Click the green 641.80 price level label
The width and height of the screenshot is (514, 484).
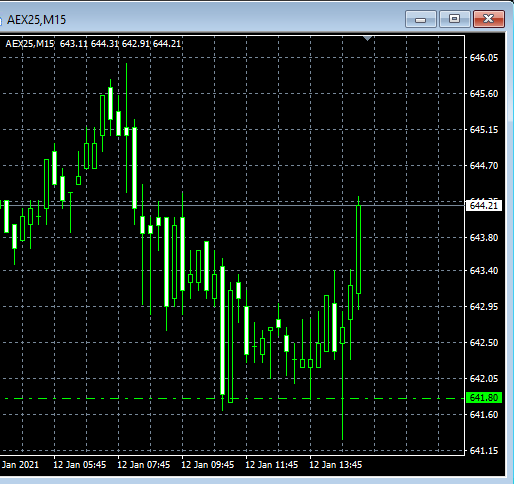[484, 398]
